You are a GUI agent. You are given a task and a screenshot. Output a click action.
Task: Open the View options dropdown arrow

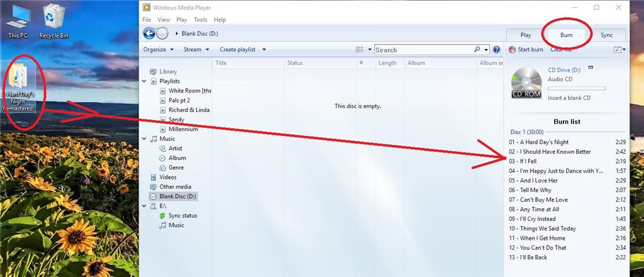370,50
